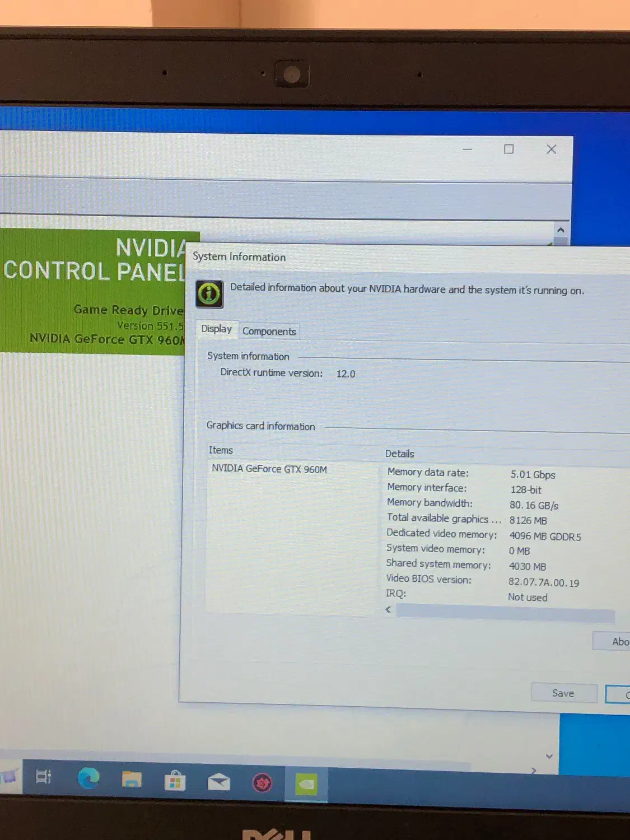Click Dedicated video memory 4096 MB GDDR5
The height and width of the screenshot is (840, 630).
(545, 536)
